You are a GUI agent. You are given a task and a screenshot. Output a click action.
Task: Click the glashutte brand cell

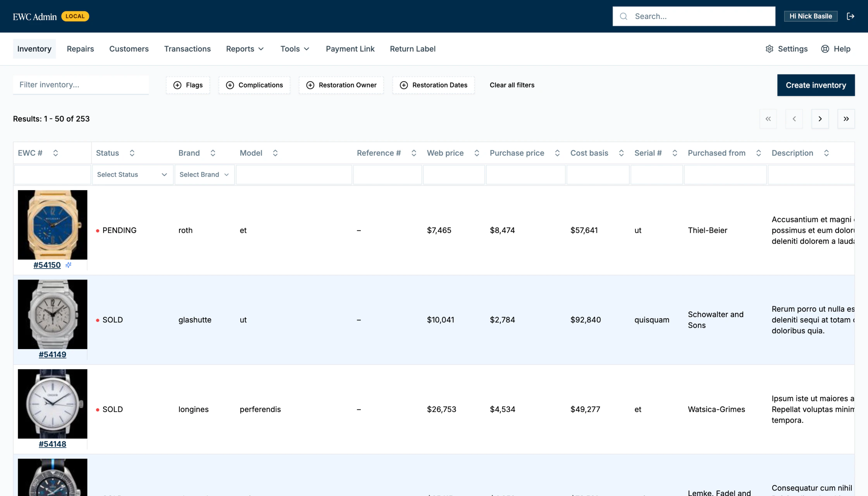195,320
